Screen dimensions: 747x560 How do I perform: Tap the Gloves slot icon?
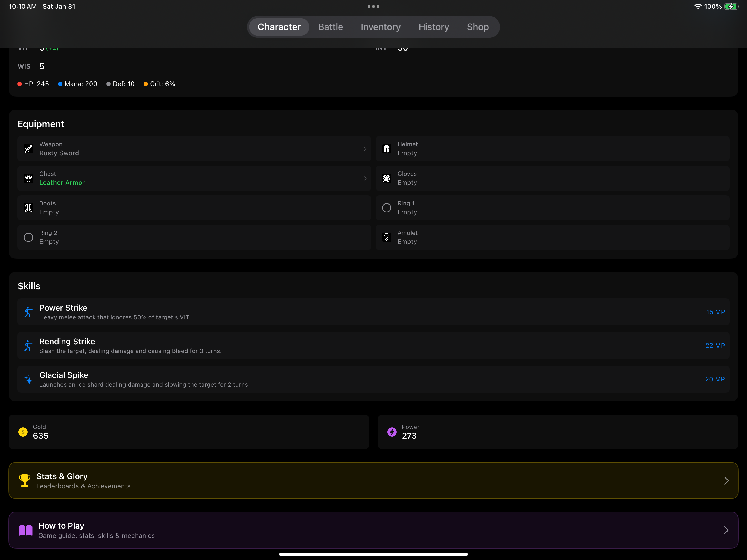(386, 178)
